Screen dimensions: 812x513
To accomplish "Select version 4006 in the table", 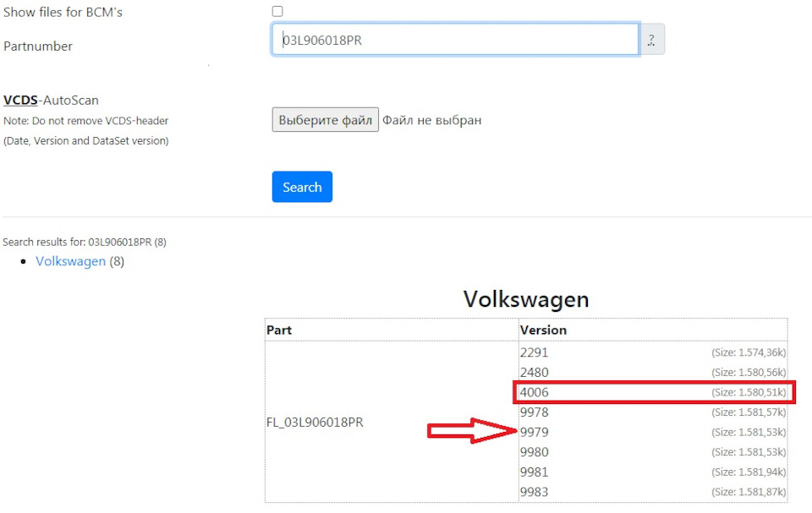I will point(534,392).
